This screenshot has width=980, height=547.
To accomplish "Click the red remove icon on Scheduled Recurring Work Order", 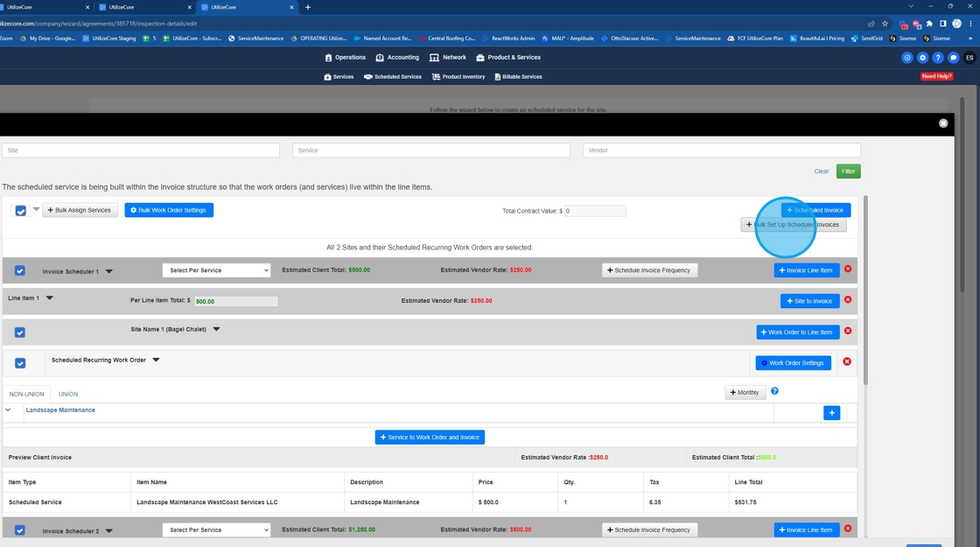I will tap(847, 362).
